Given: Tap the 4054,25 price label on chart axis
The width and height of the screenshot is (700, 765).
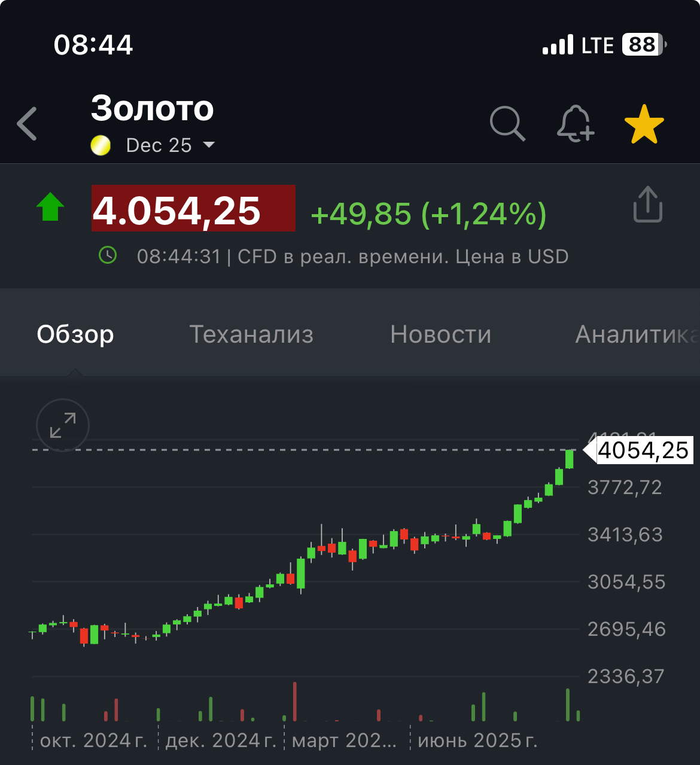Looking at the screenshot, I should pos(643,450).
